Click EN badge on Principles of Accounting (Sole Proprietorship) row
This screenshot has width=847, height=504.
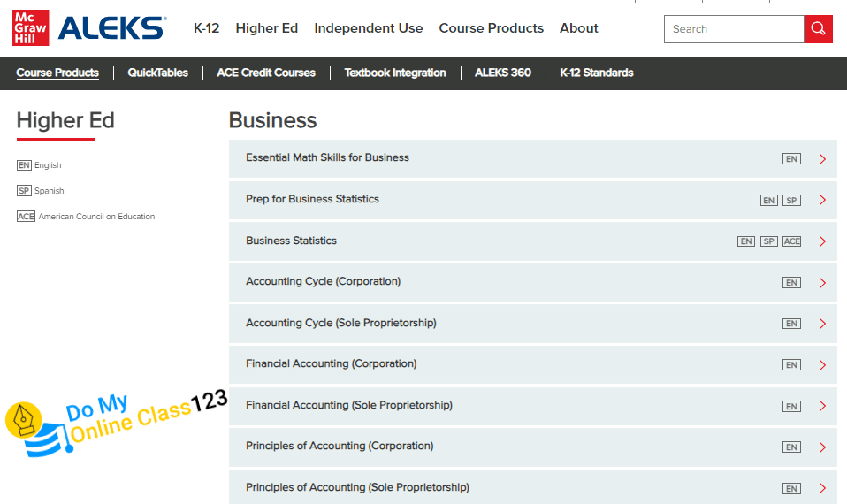coord(791,488)
